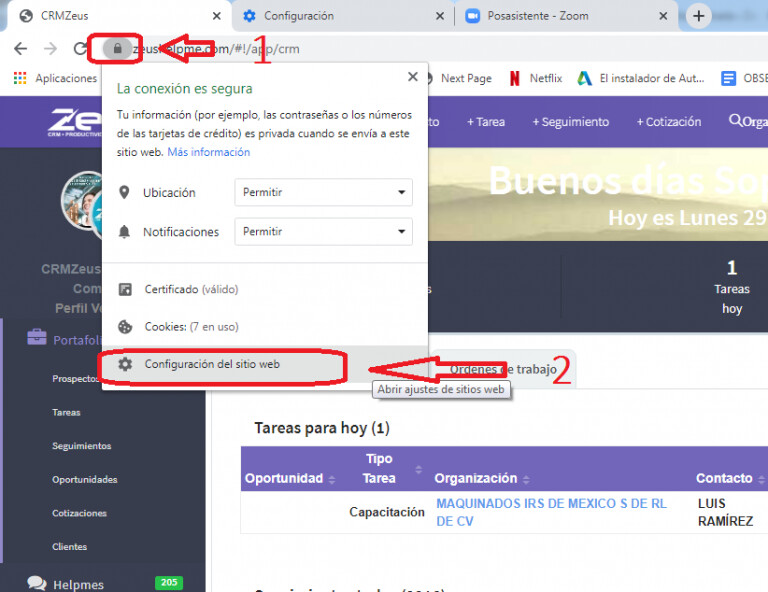Viewport: 768px width, 592px height.
Task: Close the Configuración tab
Action: (x=440, y=16)
